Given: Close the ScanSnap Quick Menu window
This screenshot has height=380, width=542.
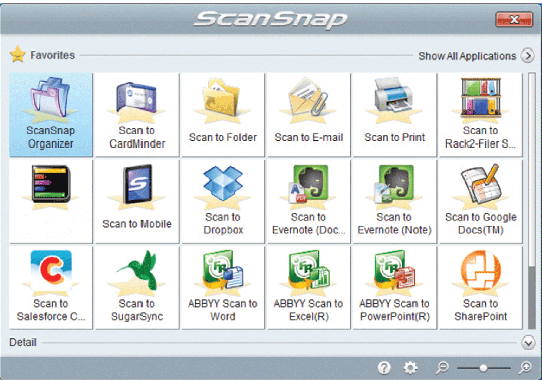Looking at the screenshot, I should (x=514, y=19).
